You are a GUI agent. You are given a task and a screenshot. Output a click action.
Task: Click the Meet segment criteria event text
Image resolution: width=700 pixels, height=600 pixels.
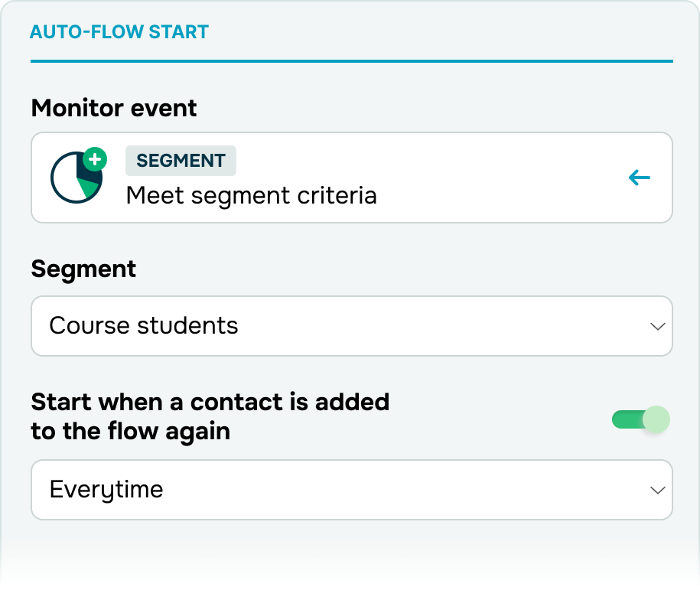click(252, 196)
